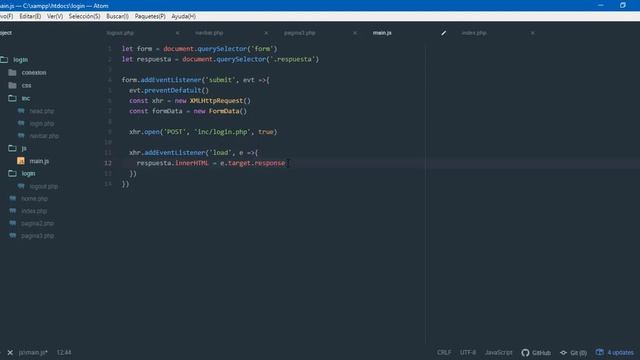Change the UTF-8 encoding setting
640x360 pixels.
[468, 352]
